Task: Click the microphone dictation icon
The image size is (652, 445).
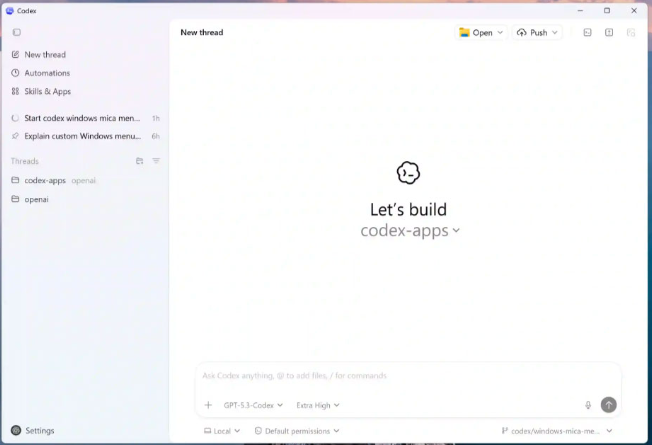Action: click(588, 405)
